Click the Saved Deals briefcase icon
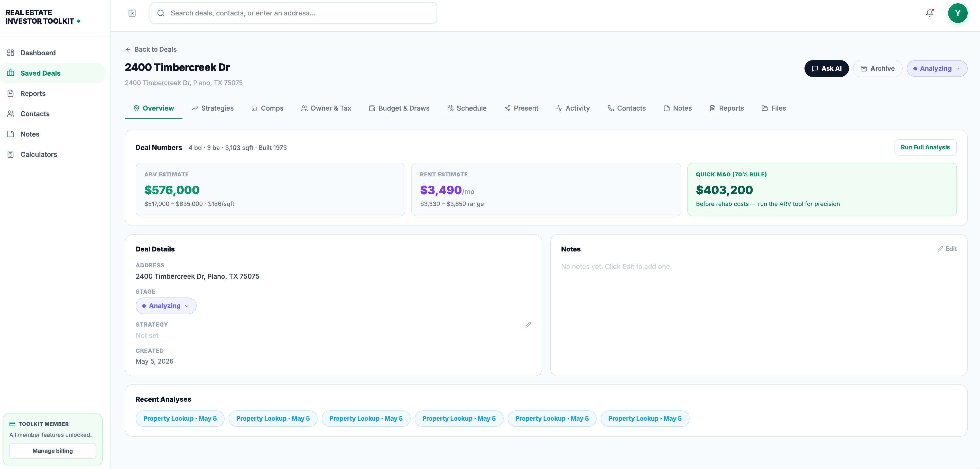The width and height of the screenshot is (980, 469). [x=11, y=73]
